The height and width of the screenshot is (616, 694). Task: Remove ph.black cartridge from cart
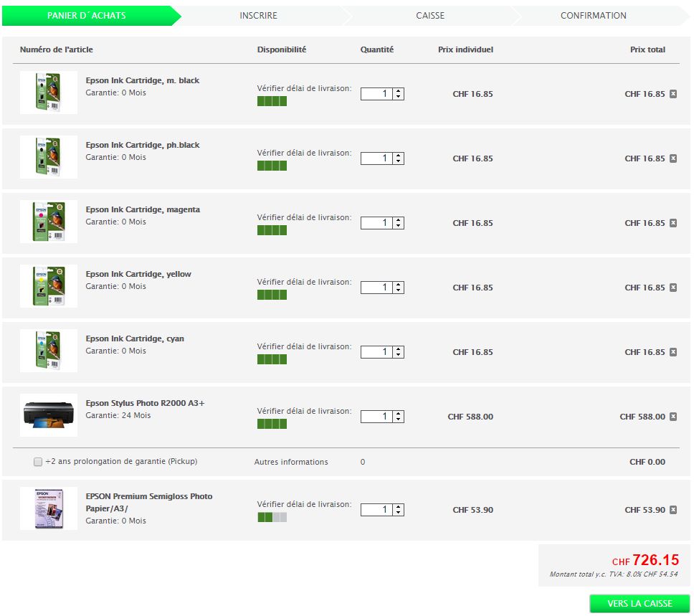click(x=673, y=158)
